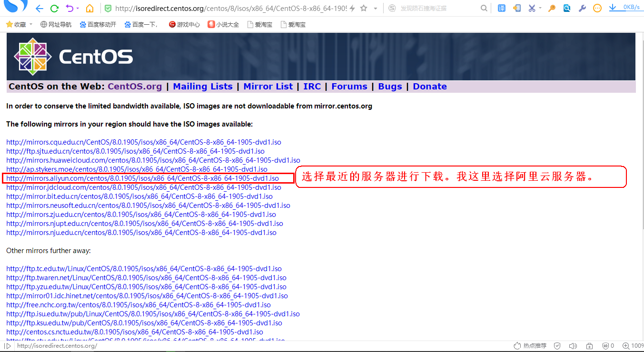Click the lightning speed mode icon in address bar

coord(352,9)
